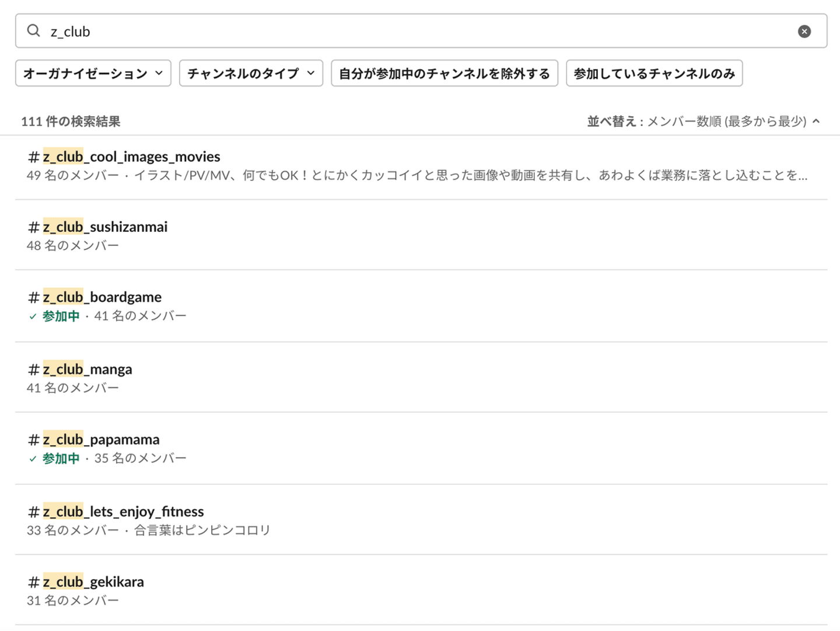Enable 参加しているチャンネルのみ filter
The height and width of the screenshot is (631, 840).
click(x=654, y=74)
